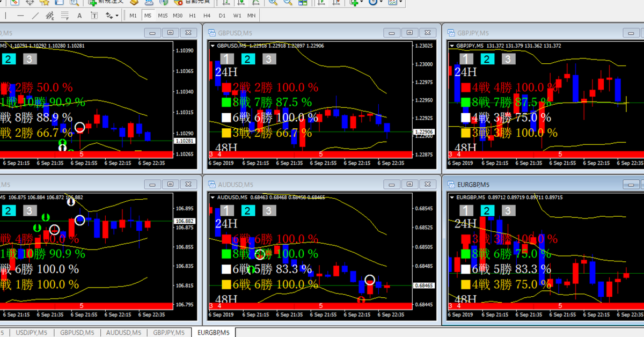
Task: Click the chart templates icon
Action: coord(392,2)
